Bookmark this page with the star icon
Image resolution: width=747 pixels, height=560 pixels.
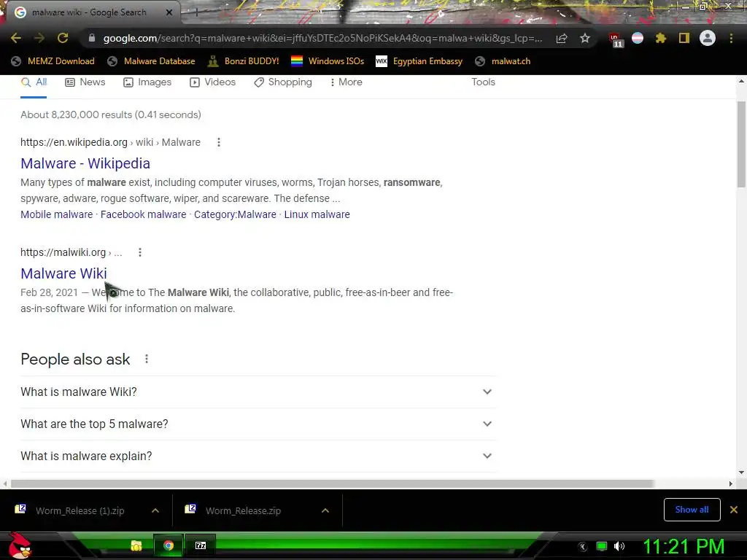tap(585, 38)
